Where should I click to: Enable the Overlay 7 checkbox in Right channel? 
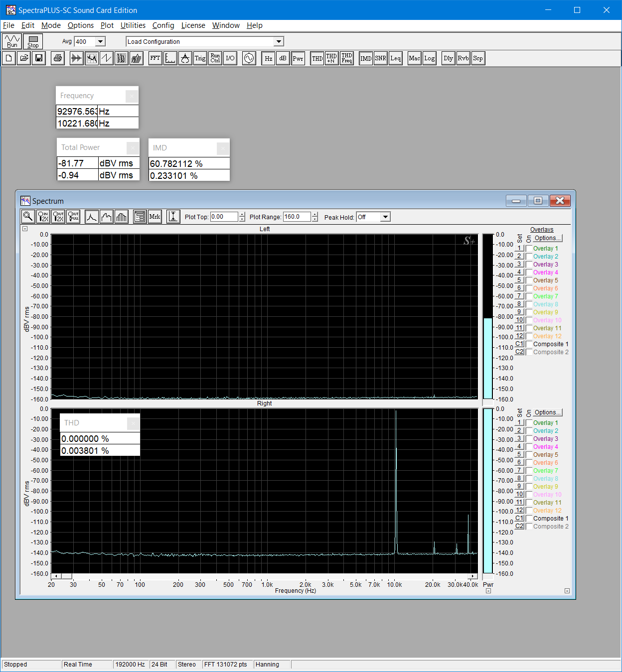[529, 471]
